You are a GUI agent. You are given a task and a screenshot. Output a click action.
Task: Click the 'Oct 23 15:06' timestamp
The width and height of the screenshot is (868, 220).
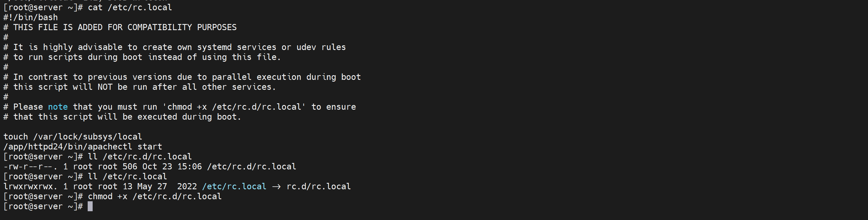172,167
